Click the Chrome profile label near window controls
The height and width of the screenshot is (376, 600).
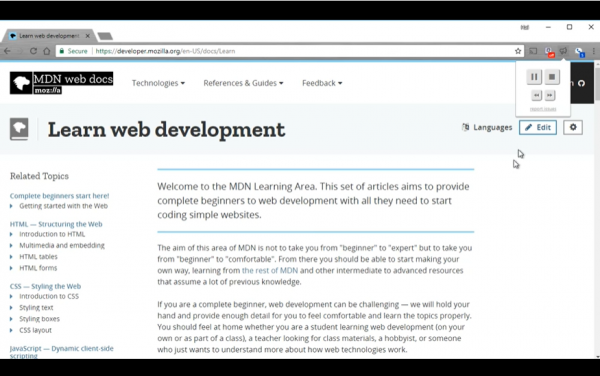tap(525, 27)
